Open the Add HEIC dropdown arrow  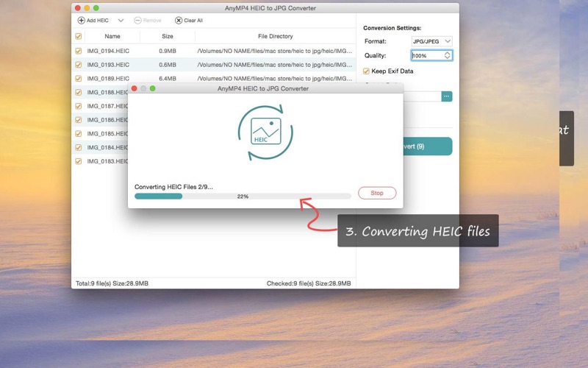[x=121, y=21]
